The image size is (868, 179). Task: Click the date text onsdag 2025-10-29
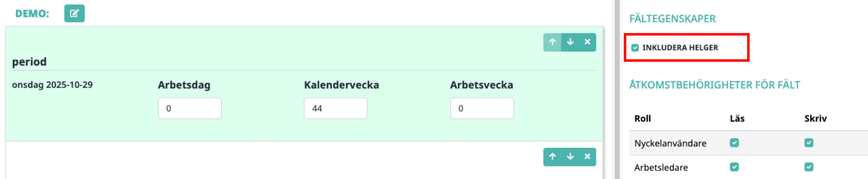tap(52, 85)
